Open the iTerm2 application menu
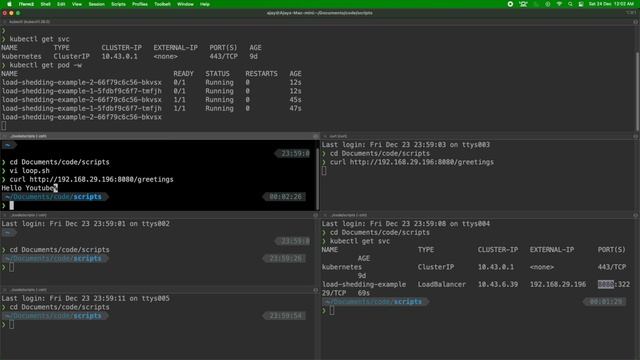 [x=26, y=4]
